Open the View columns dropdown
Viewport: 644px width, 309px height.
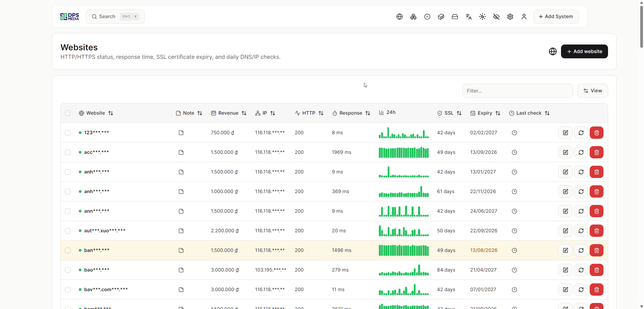pyautogui.click(x=592, y=91)
